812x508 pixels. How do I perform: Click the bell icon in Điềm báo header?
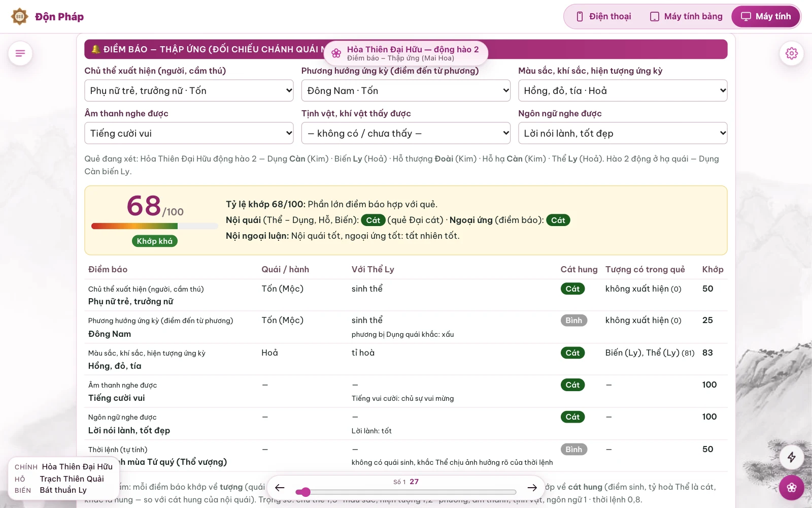pyautogui.click(x=95, y=49)
